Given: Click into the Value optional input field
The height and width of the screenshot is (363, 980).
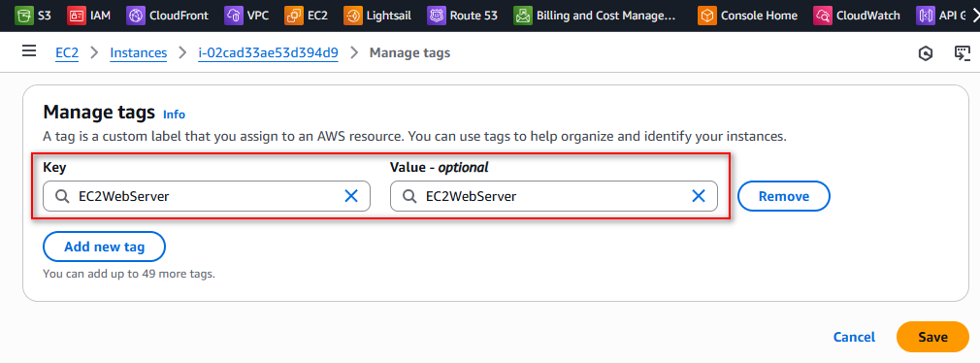Looking at the screenshot, I should click(x=554, y=196).
